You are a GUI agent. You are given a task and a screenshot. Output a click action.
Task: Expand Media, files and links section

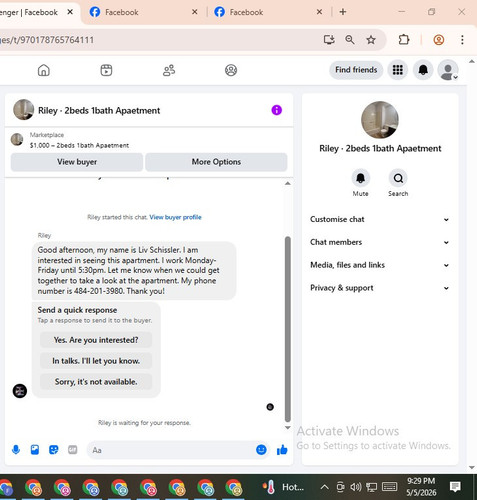(380, 265)
